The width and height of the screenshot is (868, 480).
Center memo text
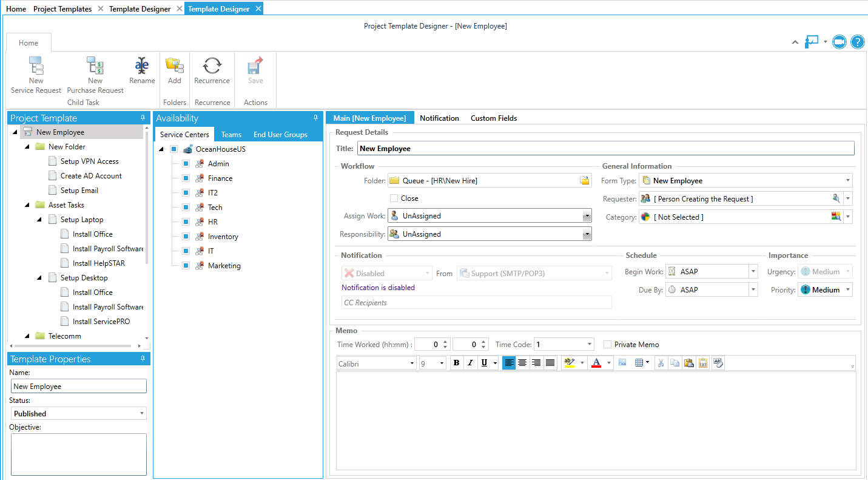point(522,363)
